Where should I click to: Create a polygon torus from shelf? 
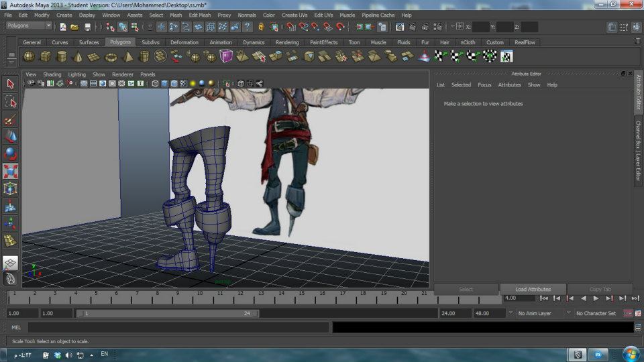pyautogui.click(x=111, y=56)
